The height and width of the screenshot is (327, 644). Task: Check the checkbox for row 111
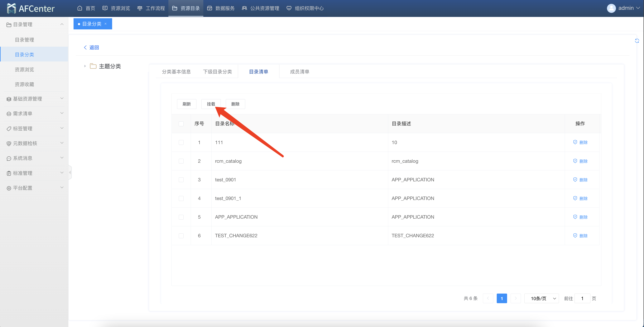pos(181,142)
